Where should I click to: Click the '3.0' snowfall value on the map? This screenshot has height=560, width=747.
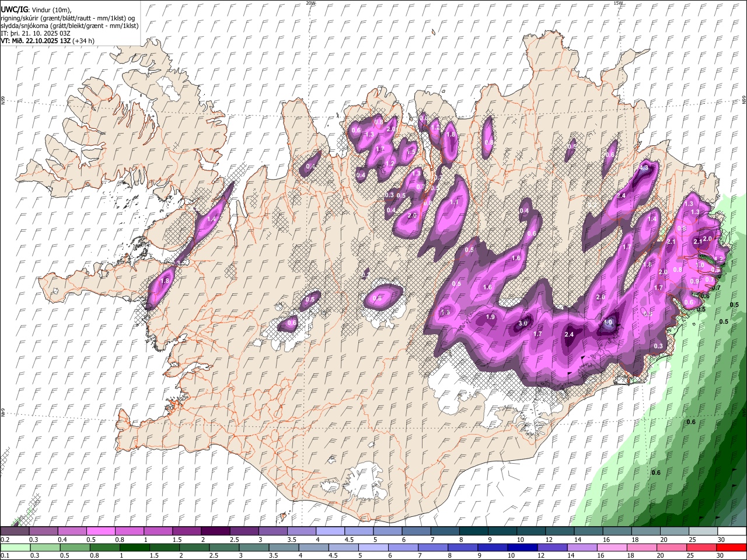coord(523,323)
